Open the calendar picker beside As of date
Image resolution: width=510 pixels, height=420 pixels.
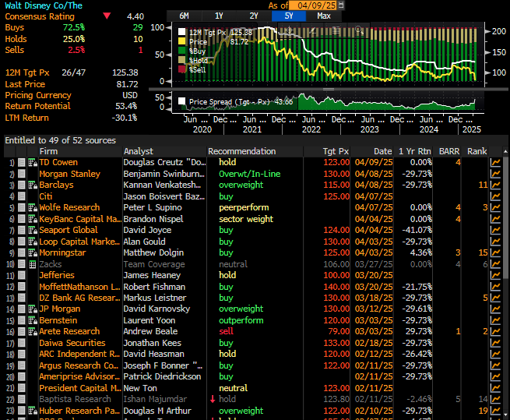[x=341, y=5]
